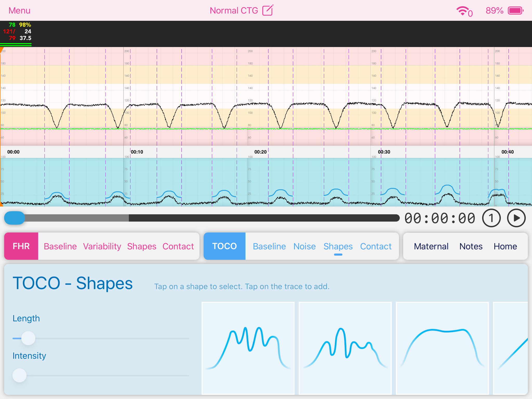Tap the edit pencil icon beside Normal CTG
This screenshot has height=399, width=532.
click(268, 10)
